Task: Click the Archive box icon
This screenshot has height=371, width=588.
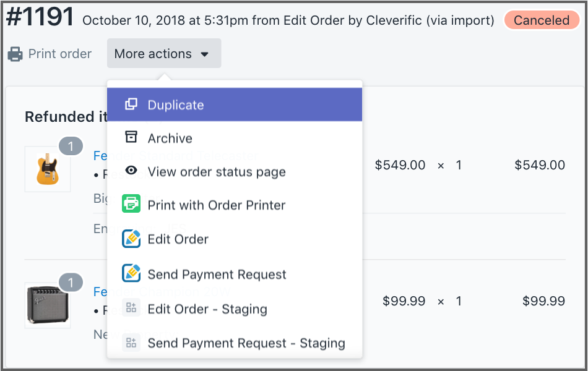Action: (131, 137)
